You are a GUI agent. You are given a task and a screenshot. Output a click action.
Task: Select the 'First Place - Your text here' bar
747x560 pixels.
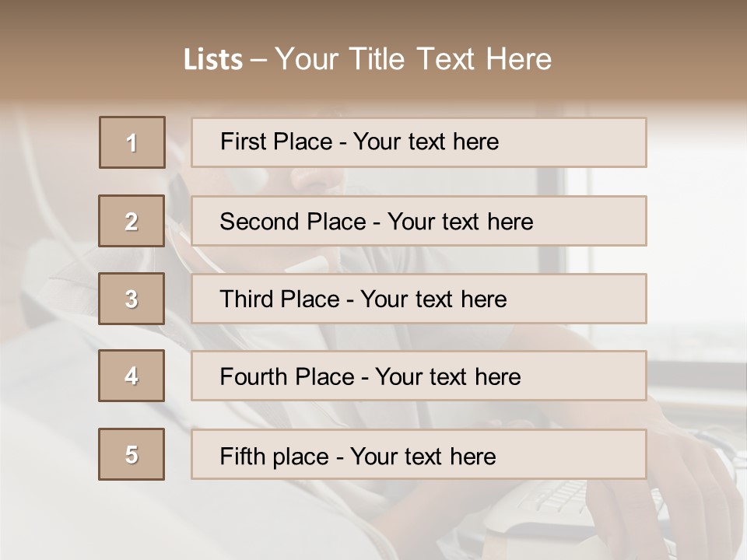(x=419, y=142)
